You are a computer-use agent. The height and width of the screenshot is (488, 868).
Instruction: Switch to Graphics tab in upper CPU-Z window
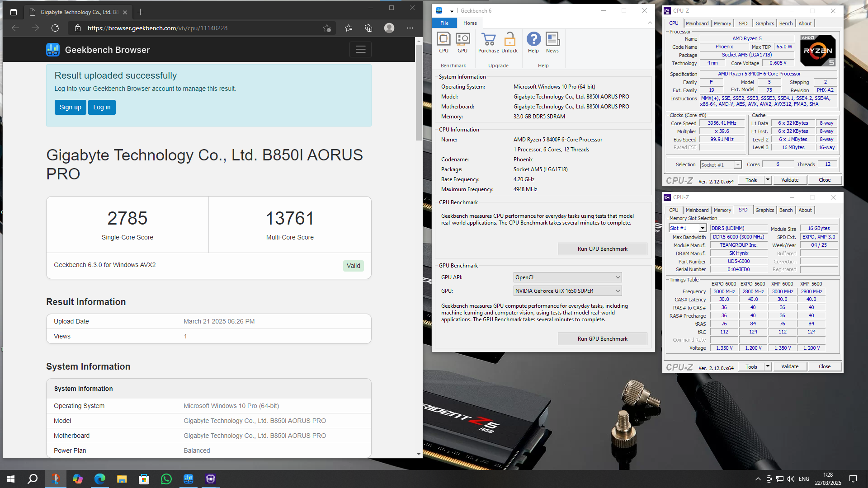coord(764,23)
